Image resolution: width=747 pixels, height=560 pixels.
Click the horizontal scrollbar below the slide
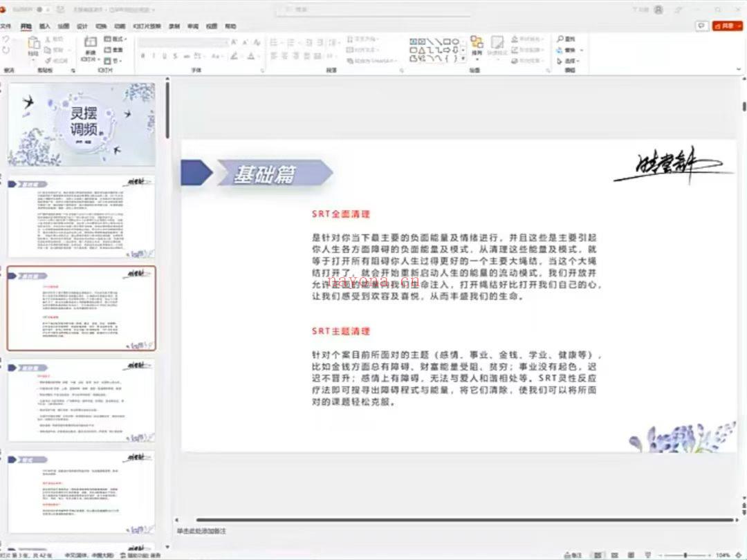pos(465,520)
